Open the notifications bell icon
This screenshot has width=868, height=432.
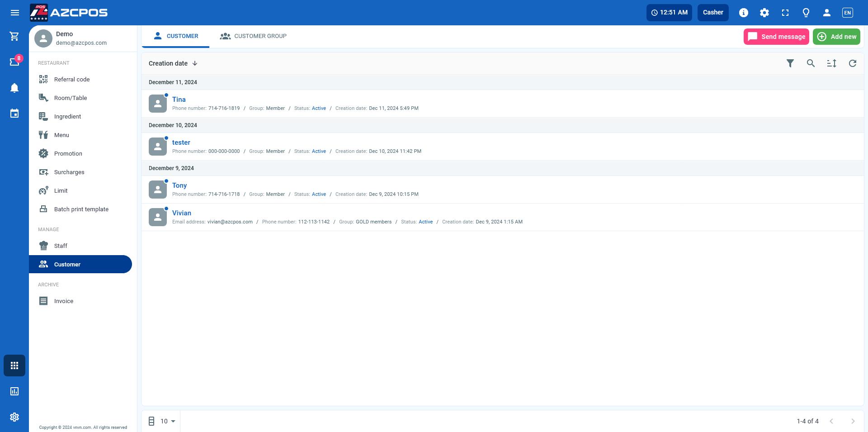[x=14, y=88]
